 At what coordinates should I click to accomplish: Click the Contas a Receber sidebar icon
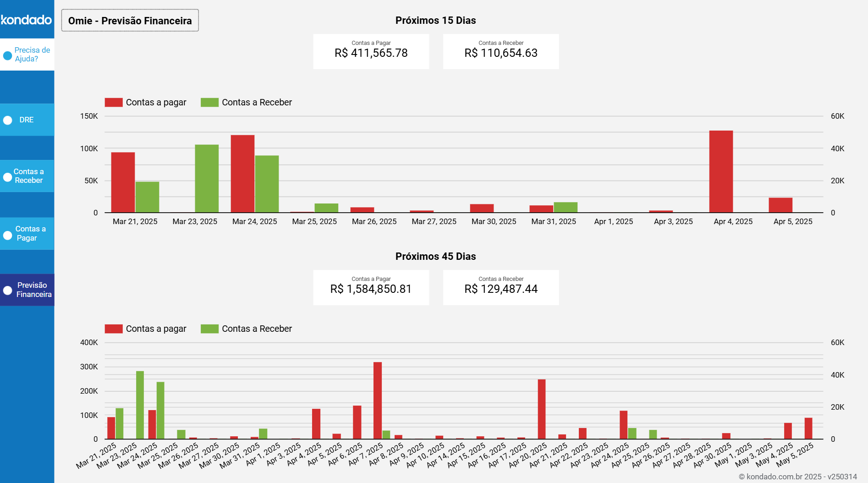7,176
